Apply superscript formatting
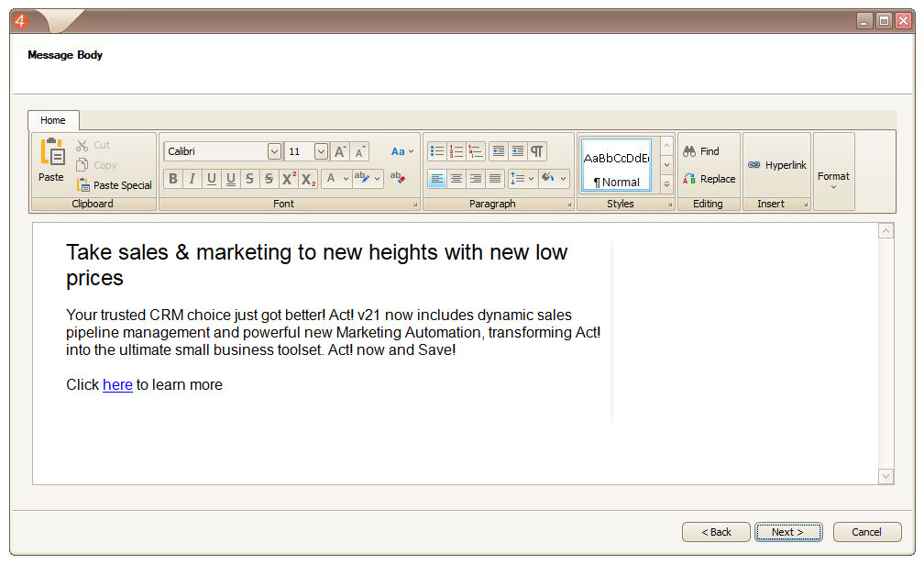Image resolution: width=924 pixels, height=565 pixels. (288, 179)
